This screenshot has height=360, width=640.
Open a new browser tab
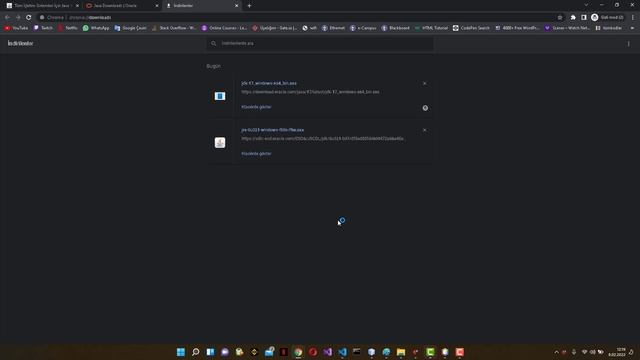point(249,6)
